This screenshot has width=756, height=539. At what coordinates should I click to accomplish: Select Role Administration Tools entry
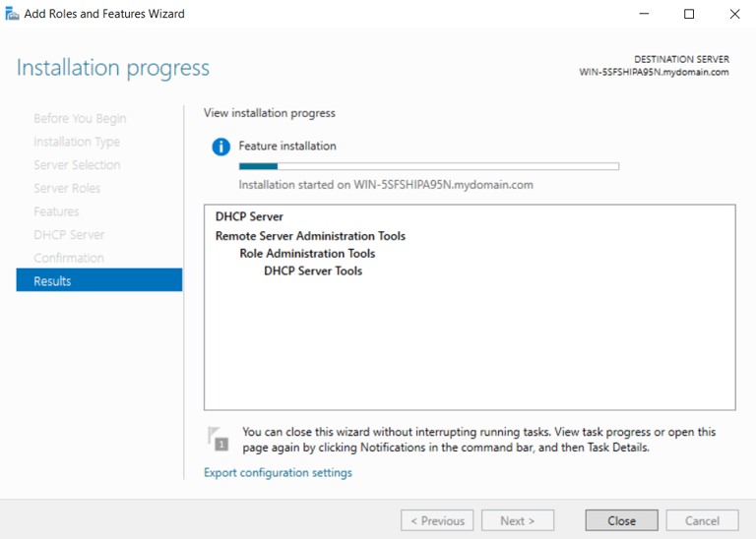307,254
